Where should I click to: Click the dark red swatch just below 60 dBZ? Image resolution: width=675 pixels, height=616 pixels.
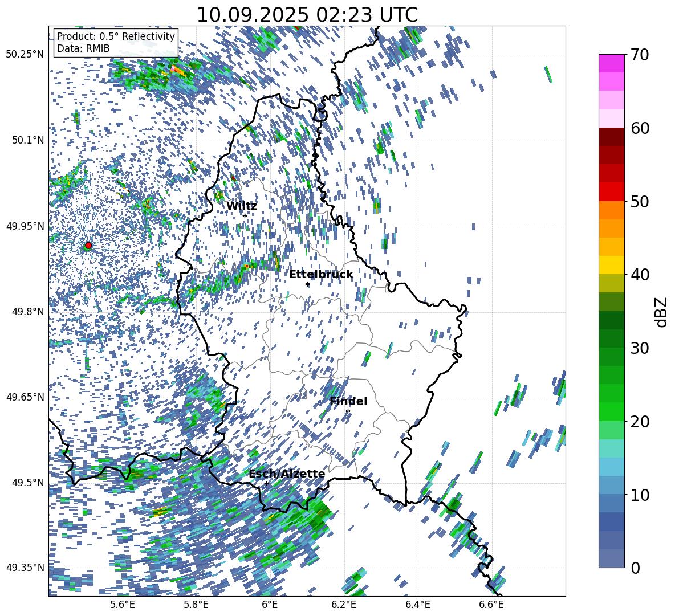coord(612,137)
